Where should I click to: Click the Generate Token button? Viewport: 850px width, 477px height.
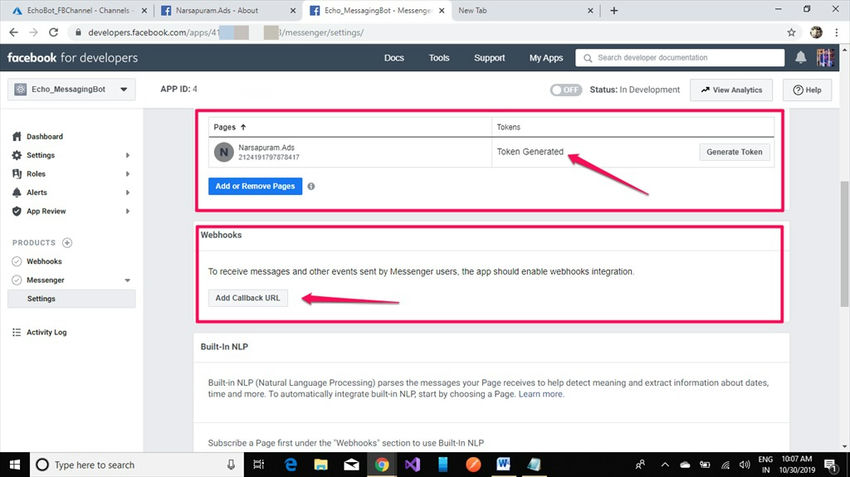[x=735, y=152]
